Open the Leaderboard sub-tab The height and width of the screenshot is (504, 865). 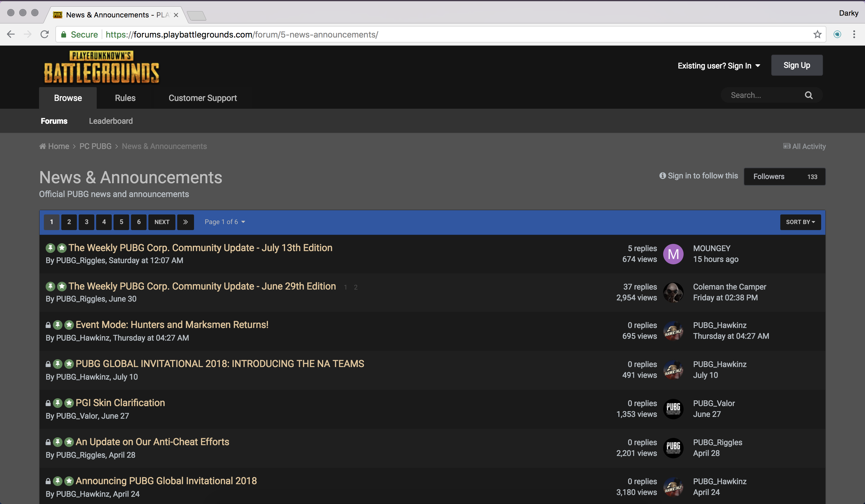point(111,121)
